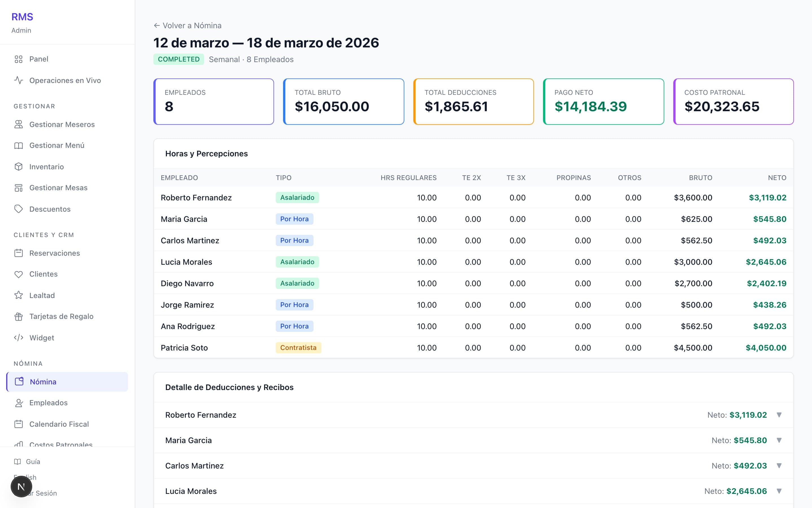812x508 pixels.
Task: Click the Reservaciones calendar icon
Action: click(x=18, y=253)
